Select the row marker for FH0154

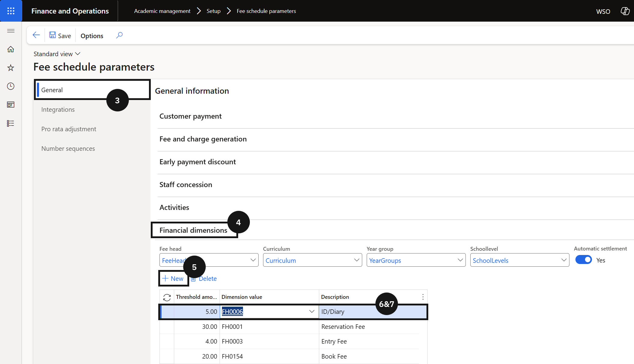(x=167, y=356)
